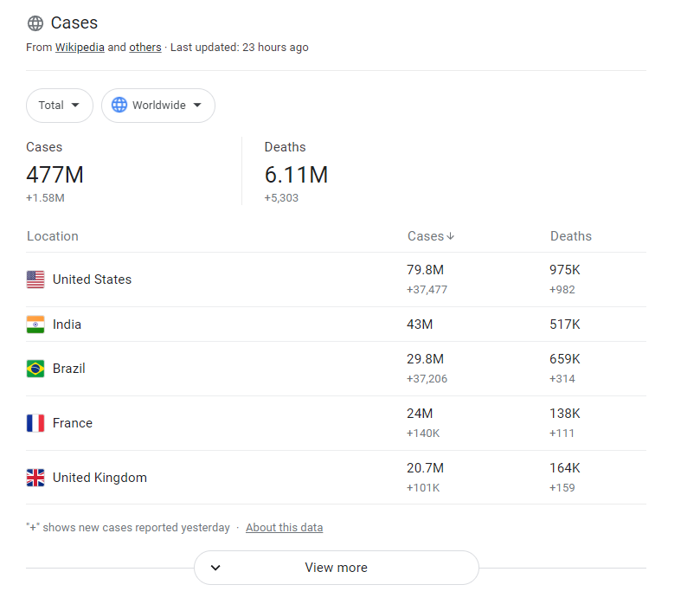Open the 'About this data' link
The image size is (700, 604).
coord(284,528)
